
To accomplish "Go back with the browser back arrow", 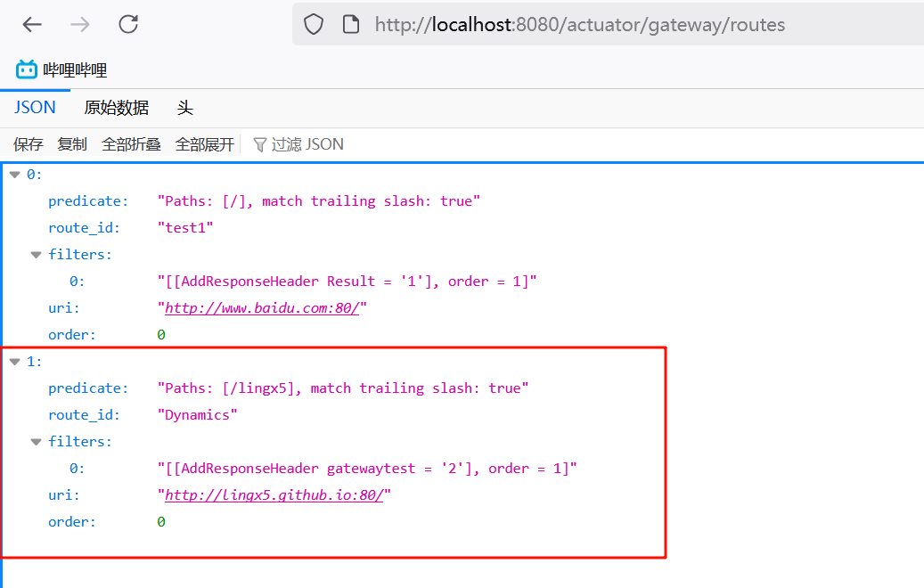I will coord(32,25).
